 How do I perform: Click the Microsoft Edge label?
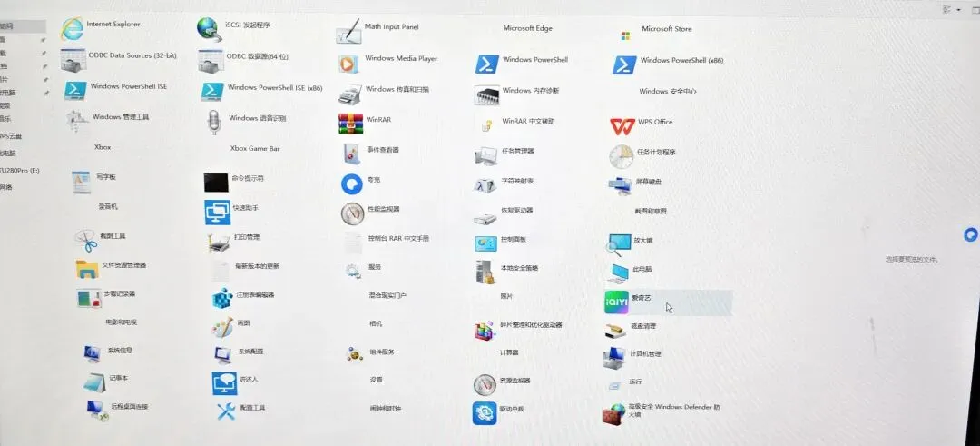click(x=527, y=28)
